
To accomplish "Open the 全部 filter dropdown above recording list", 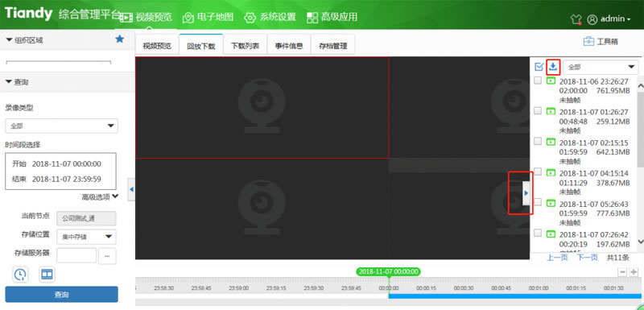I will point(601,67).
